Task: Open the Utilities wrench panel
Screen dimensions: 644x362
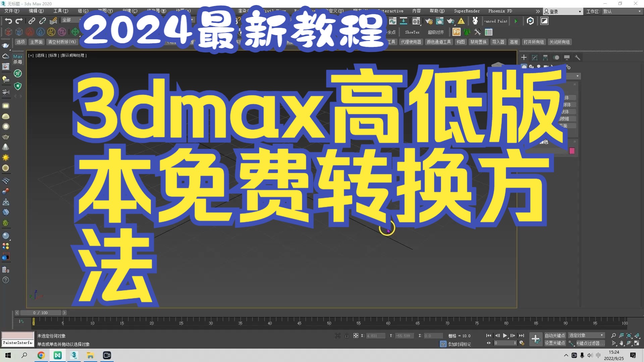Action: [578, 58]
